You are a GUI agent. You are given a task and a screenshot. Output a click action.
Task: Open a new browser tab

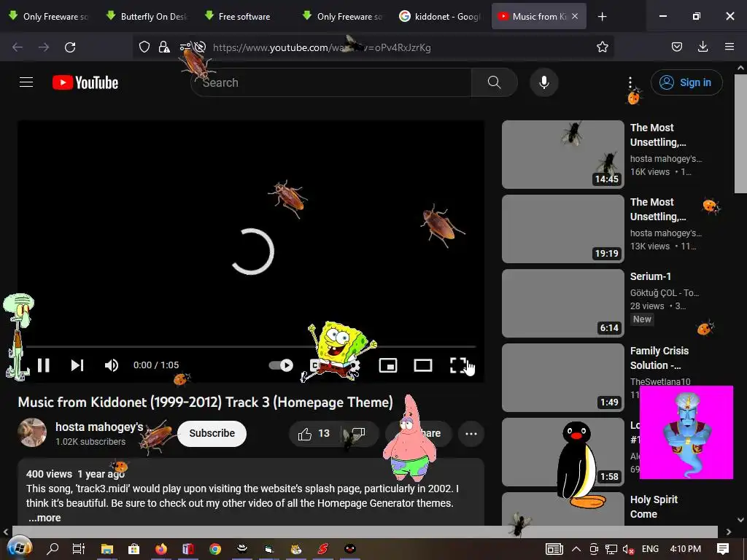(602, 17)
